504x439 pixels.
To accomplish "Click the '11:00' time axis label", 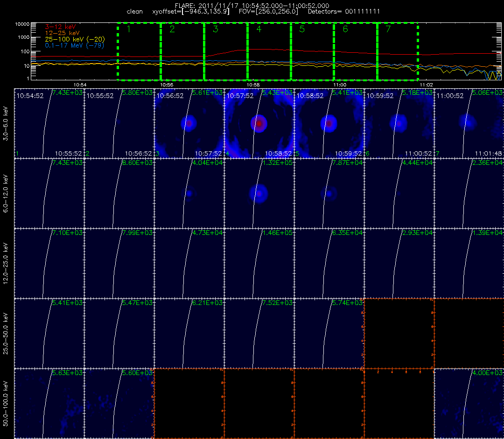I will coord(340,85).
